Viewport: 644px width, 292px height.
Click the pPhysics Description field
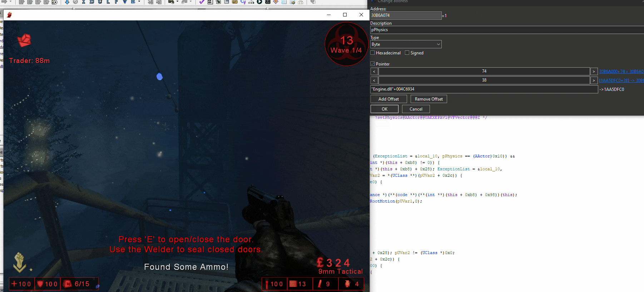pos(507,30)
